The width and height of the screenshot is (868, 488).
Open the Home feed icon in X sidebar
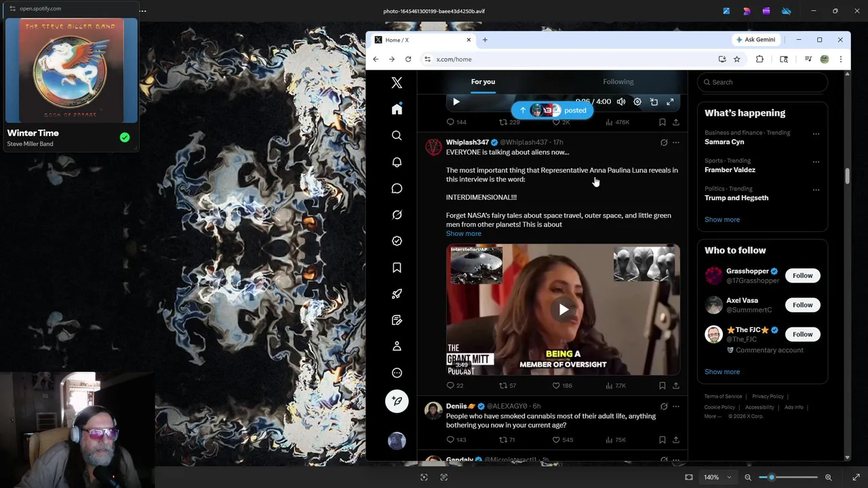click(397, 109)
